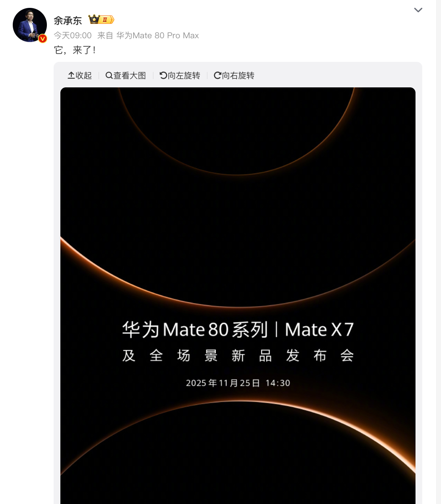Click the page scrollbar on the right edge
441x504 pixels.
[x=438, y=252]
